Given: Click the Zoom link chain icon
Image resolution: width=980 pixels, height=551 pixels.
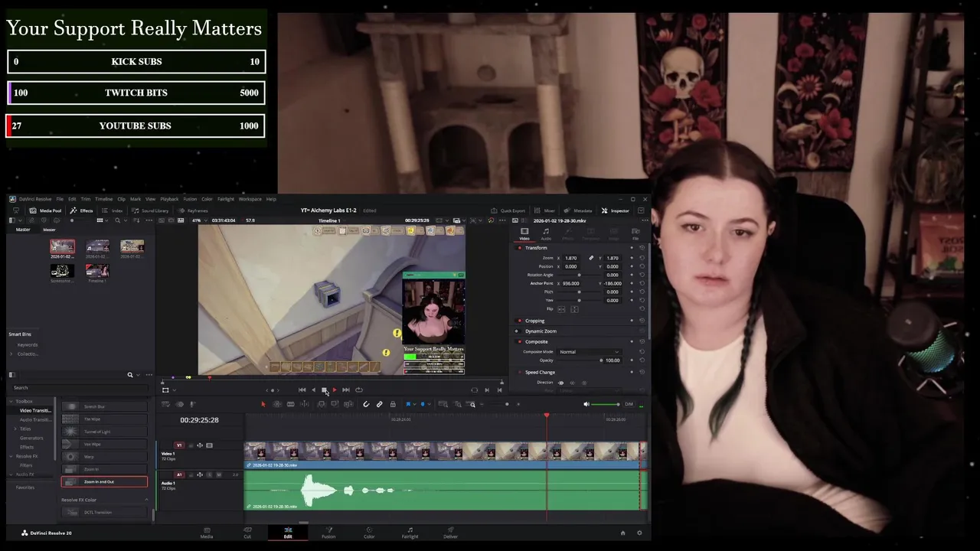Looking at the screenshot, I should [591, 258].
